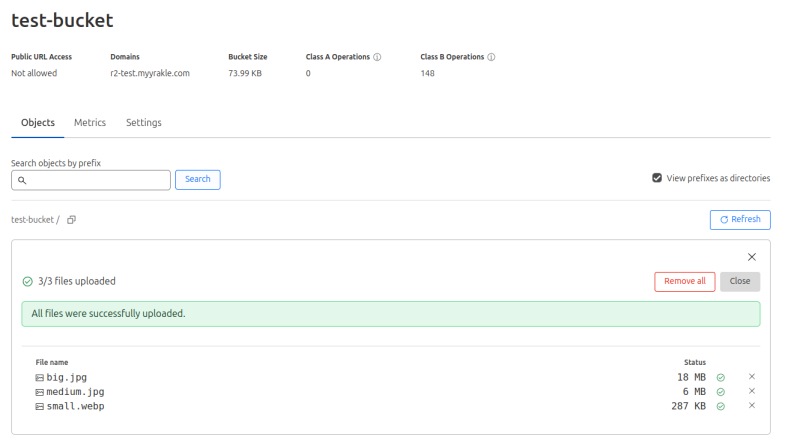Screen dimensions: 800x437
Task: Open the Settings tab
Action: tap(143, 123)
